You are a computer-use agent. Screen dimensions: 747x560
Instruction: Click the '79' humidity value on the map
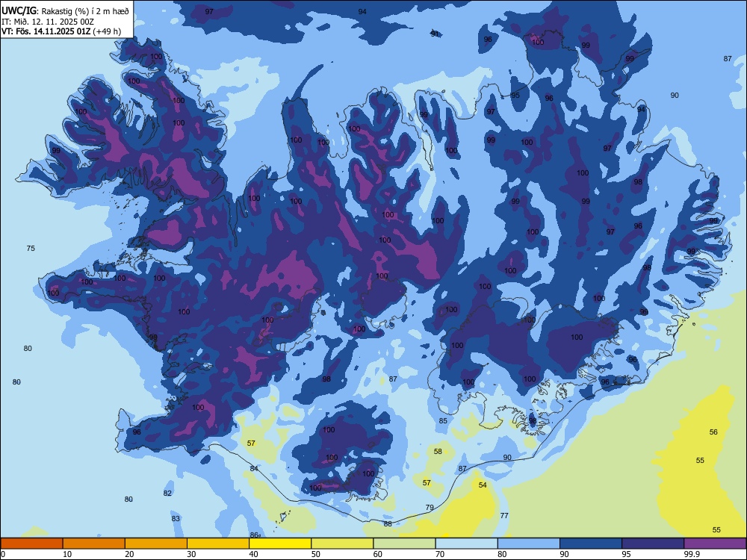(430, 507)
